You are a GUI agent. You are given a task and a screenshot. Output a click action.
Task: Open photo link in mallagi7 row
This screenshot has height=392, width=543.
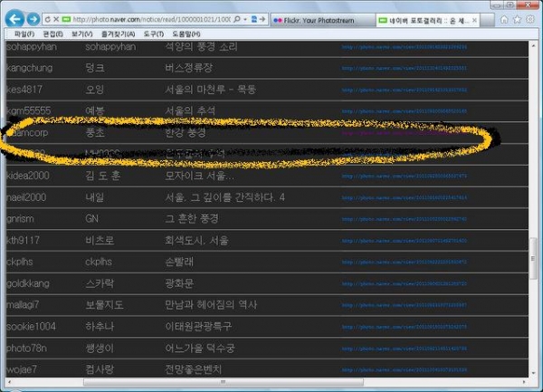405,305
